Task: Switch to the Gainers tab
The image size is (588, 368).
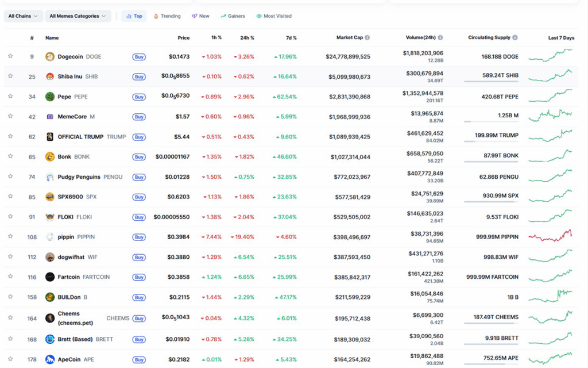Action: [x=233, y=16]
